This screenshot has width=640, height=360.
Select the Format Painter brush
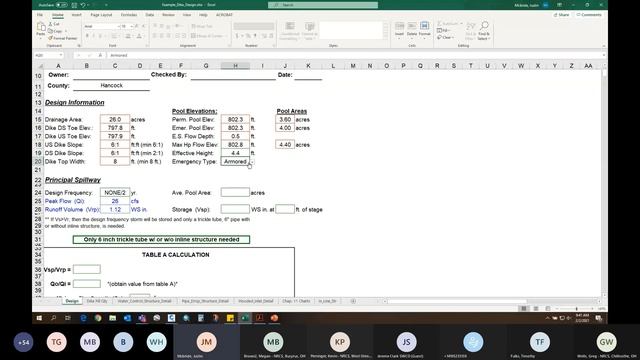click(x=50, y=38)
